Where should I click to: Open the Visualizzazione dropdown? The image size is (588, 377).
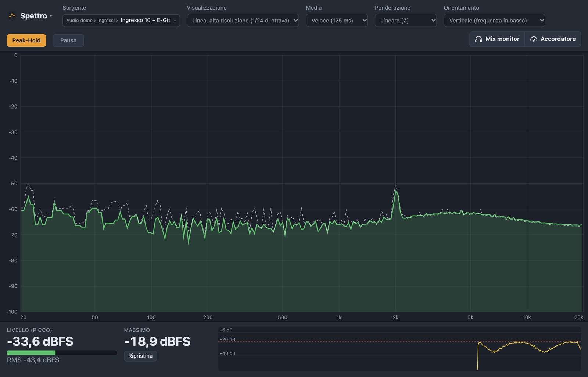point(243,21)
